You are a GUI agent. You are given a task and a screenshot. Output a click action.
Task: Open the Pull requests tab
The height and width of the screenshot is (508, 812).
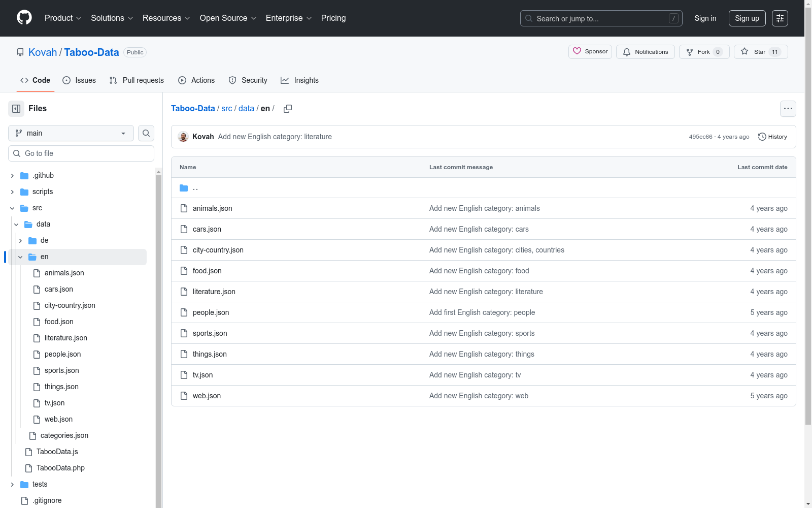137,80
